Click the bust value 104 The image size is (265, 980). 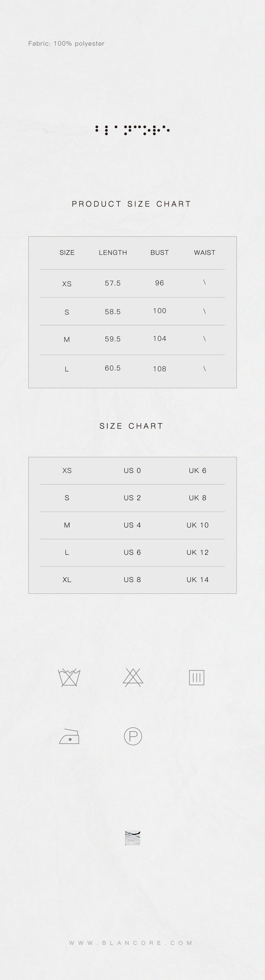(x=160, y=339)
